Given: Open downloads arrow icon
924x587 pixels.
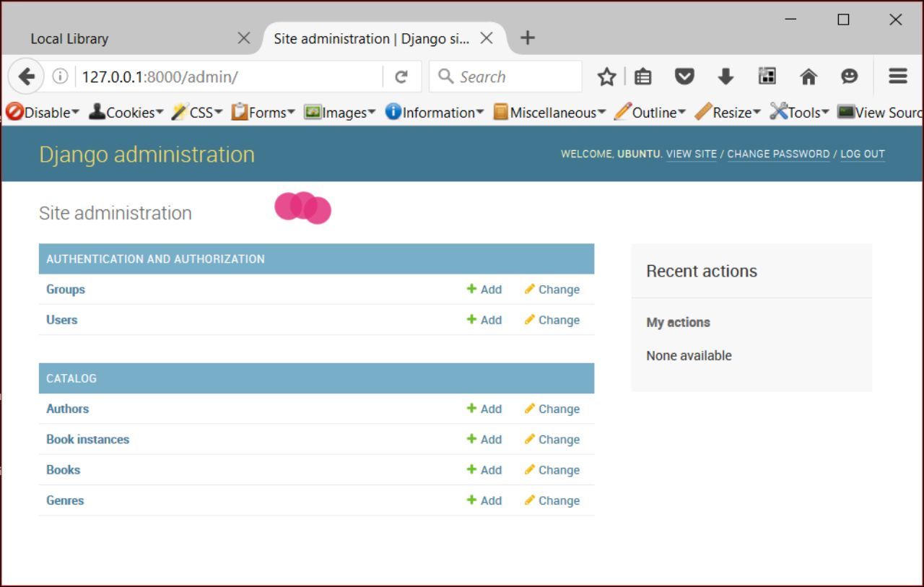Looking at the screenshot, I should 725,77.
